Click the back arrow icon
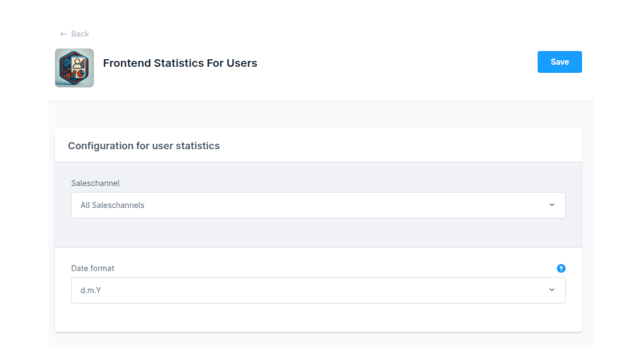The image size is (644, 362). pyautogui.click(x=63, y=34)
